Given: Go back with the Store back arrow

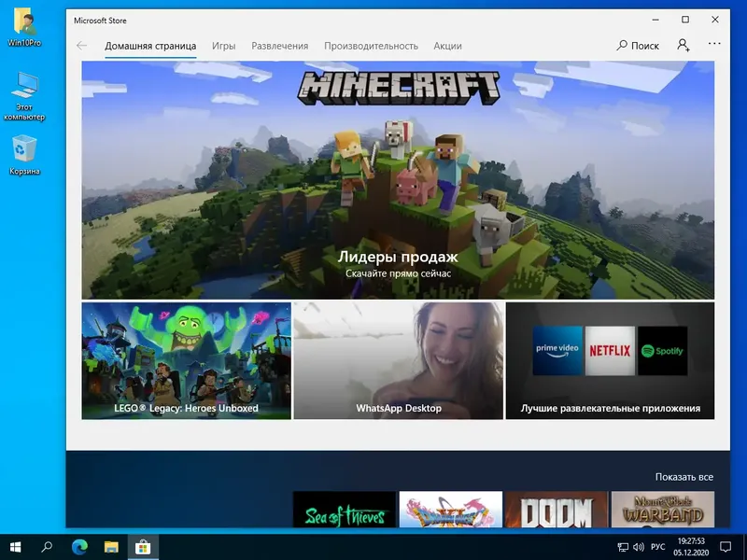Looking at the screenshot, I should pyautogui.click(x=81, y=46).
